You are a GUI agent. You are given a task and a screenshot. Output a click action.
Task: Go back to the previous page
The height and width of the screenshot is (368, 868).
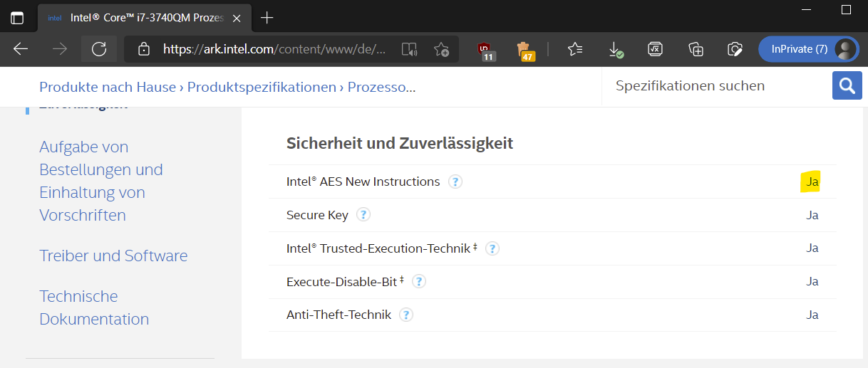click(21, 49)
